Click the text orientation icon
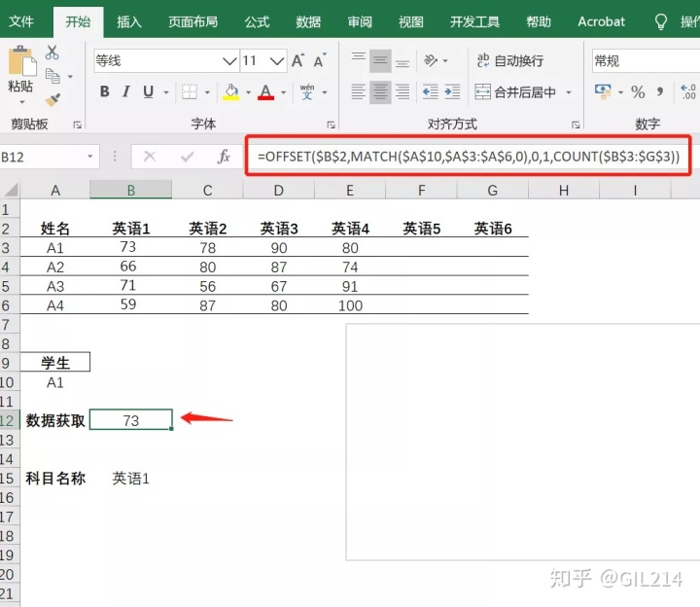This screenshot has width=700, height=607. (431, 60)
